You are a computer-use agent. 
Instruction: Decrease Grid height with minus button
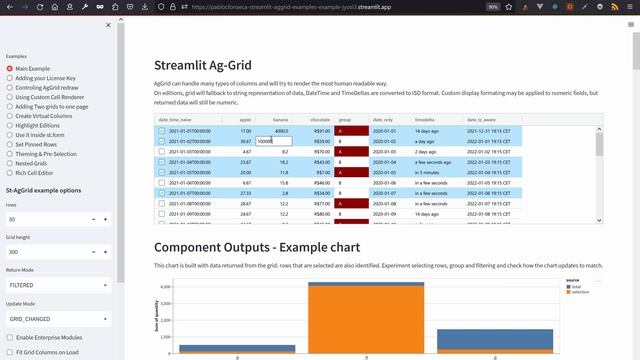(x=93, y=252)
